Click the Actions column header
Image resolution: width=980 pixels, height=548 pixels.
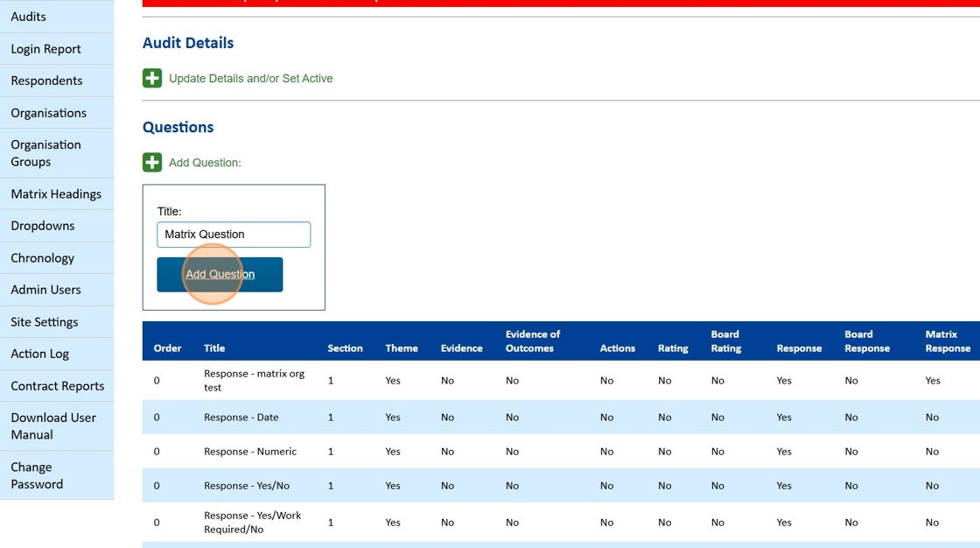pos(618,348)
